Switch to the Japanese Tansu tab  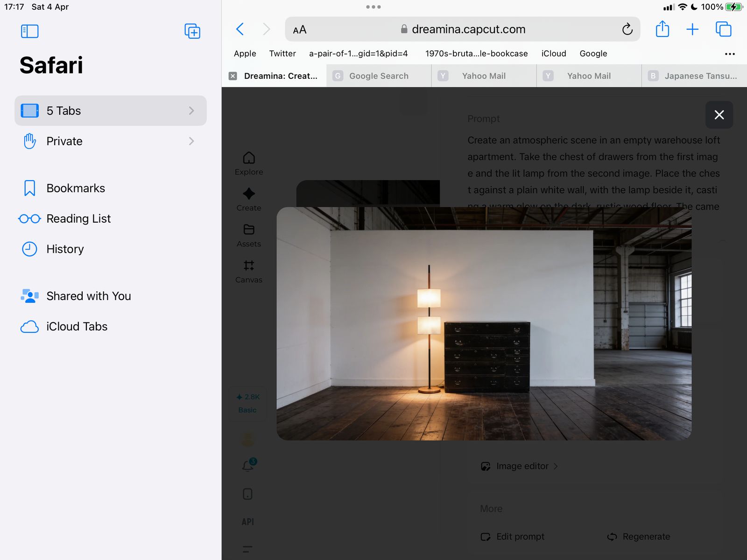(x=694, y=76)
